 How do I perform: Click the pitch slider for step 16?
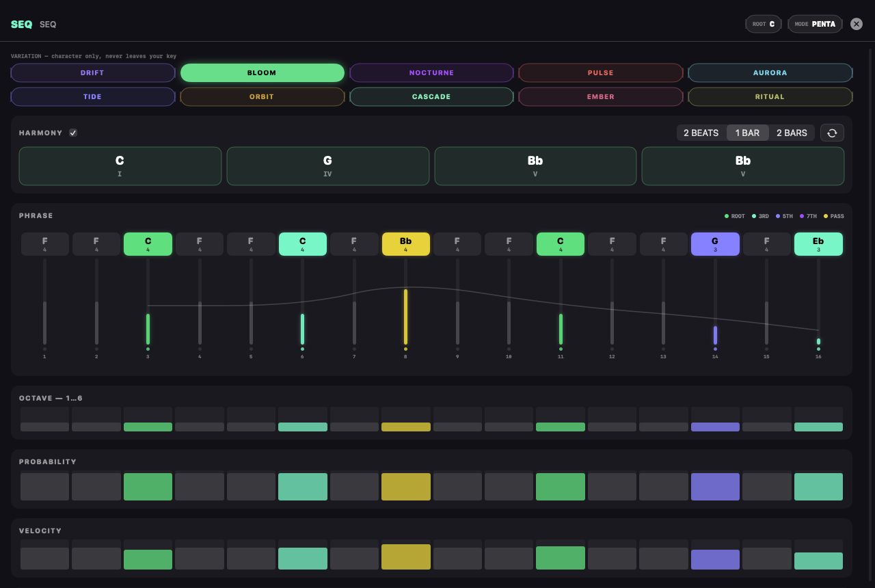point(818,302)
